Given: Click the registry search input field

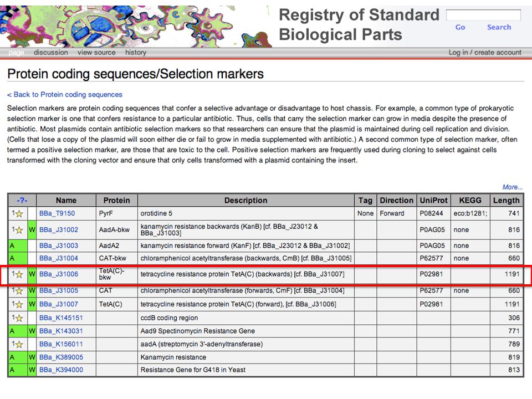Looking at the screenshot, I should click(x=483, y=15).
